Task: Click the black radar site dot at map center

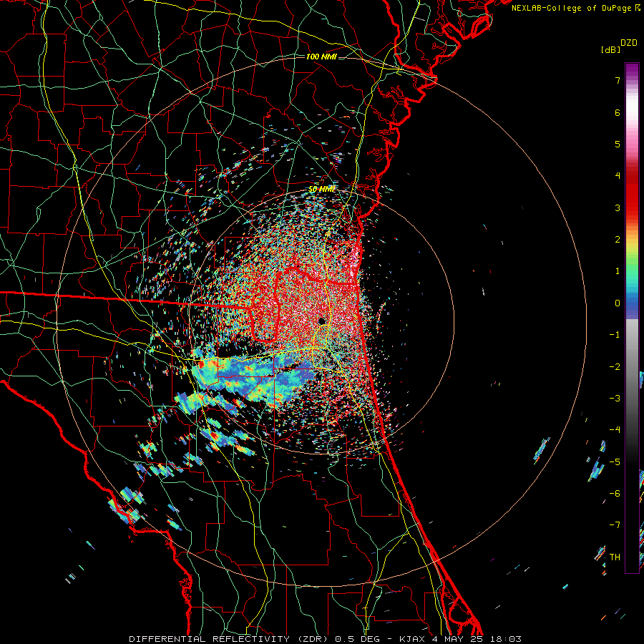Action: tap(322, 321)
